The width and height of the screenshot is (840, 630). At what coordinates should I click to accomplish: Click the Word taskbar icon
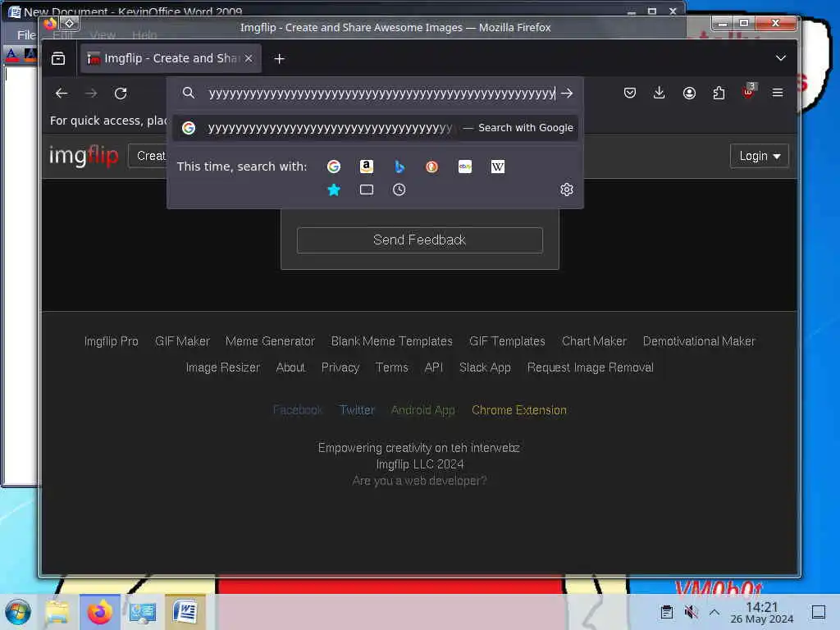[x=185, y=612]
